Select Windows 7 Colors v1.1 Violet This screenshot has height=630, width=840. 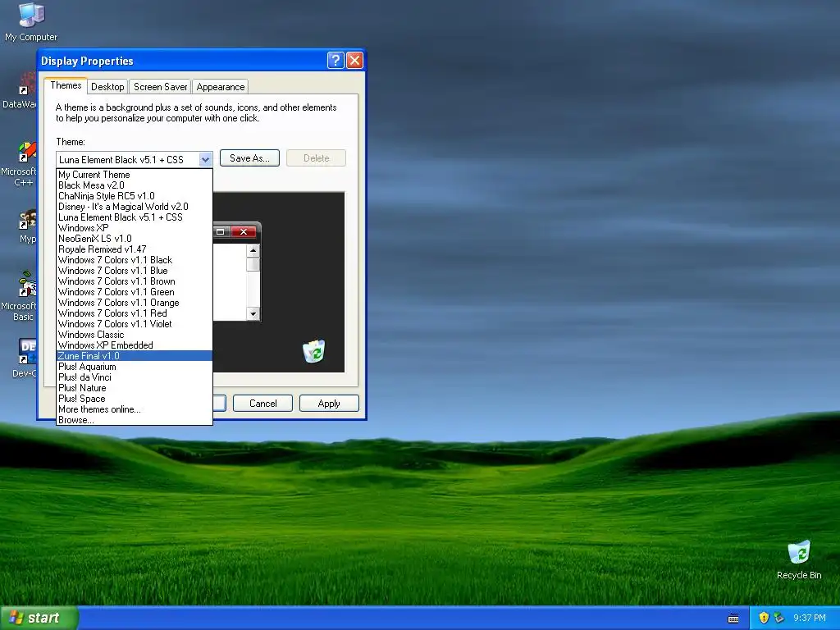tap(135, 324)
